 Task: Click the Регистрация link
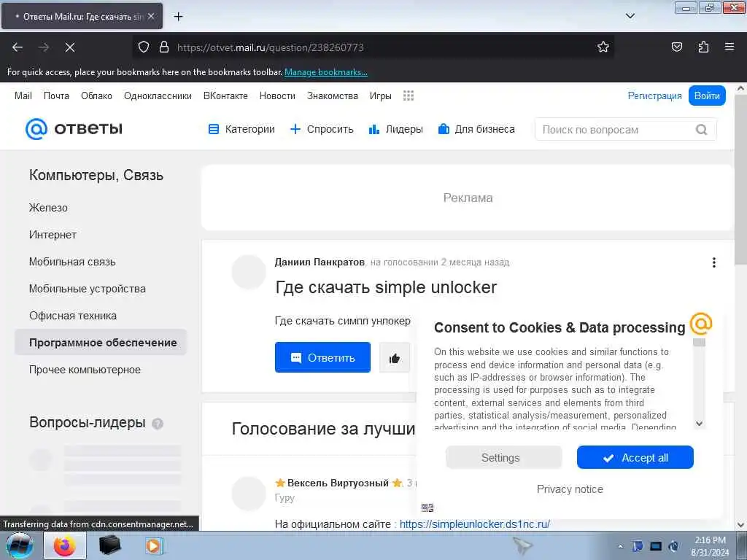pyautogui.click(x=654, y=96)
